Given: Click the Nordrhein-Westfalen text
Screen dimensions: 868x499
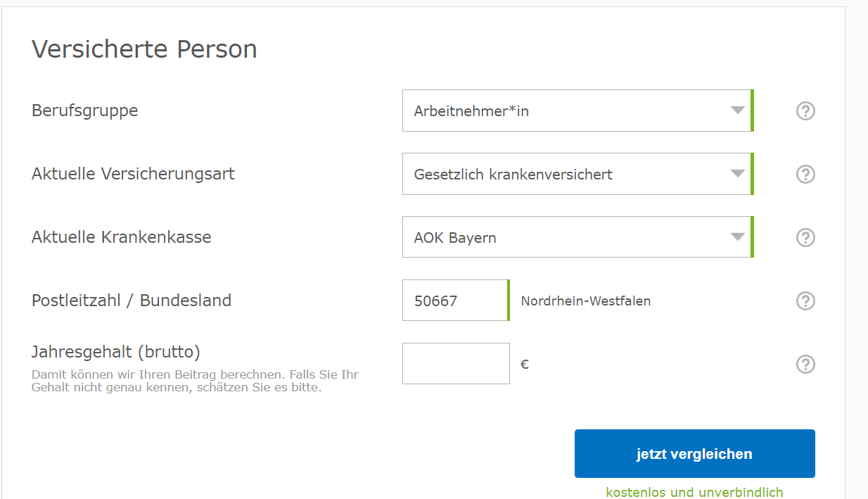Looking at the screenshot, I should coord(586,301).
